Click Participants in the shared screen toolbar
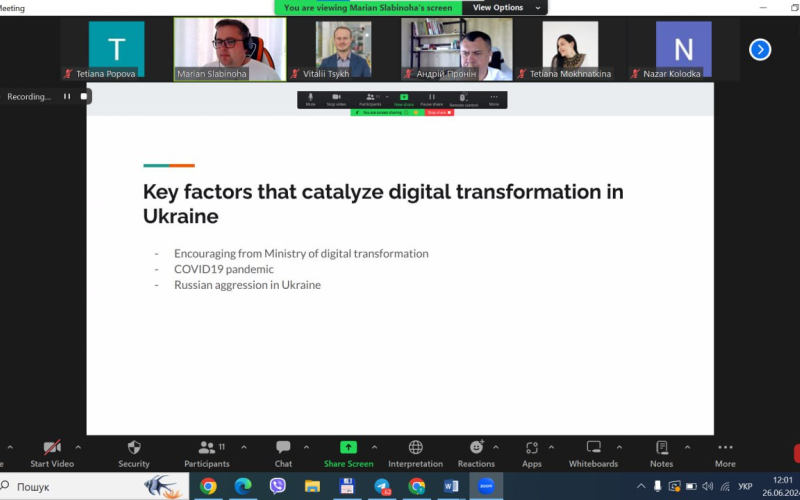Viewport: 800px width, 500px height. tap(370, 99)
